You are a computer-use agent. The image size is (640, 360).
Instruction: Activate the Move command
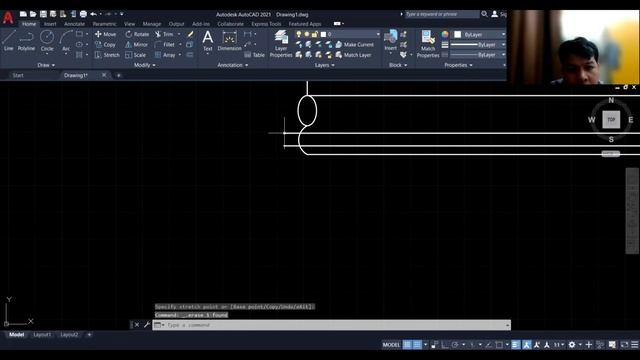pyautogui.click(x=105, y=34)
